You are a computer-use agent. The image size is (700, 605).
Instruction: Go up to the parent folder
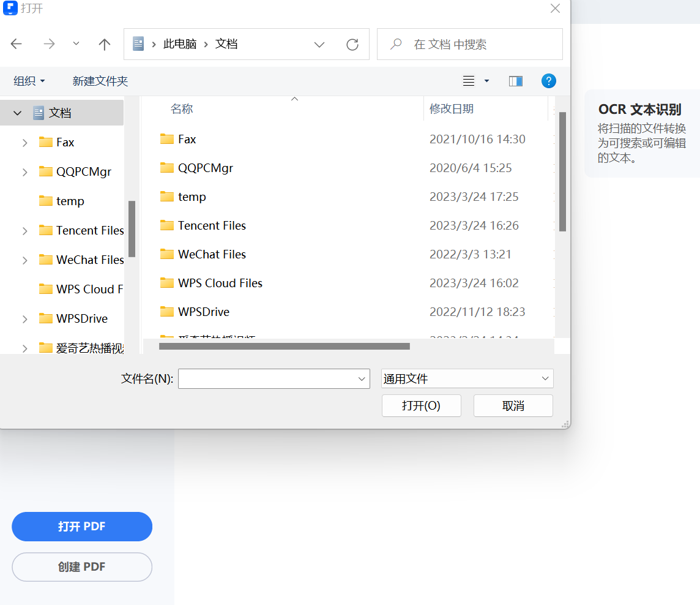104,43
